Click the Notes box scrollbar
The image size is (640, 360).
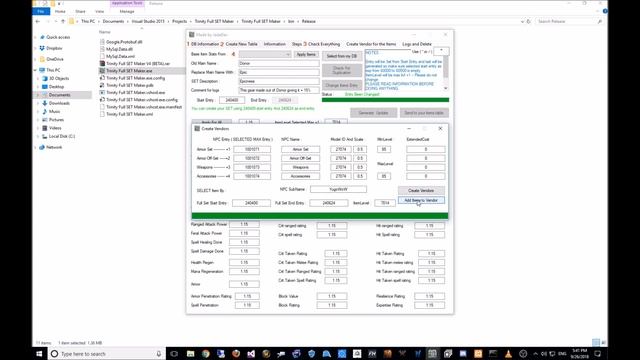pos(446,69)
